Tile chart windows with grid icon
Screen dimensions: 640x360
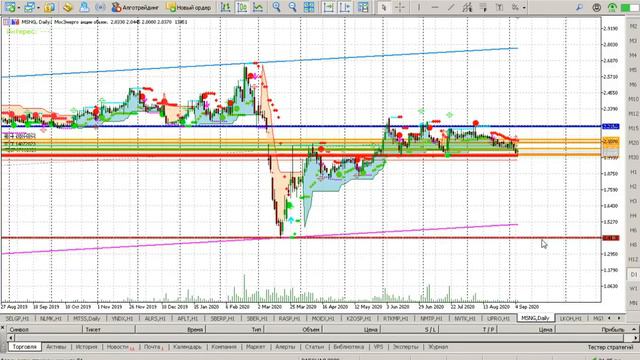309,7
